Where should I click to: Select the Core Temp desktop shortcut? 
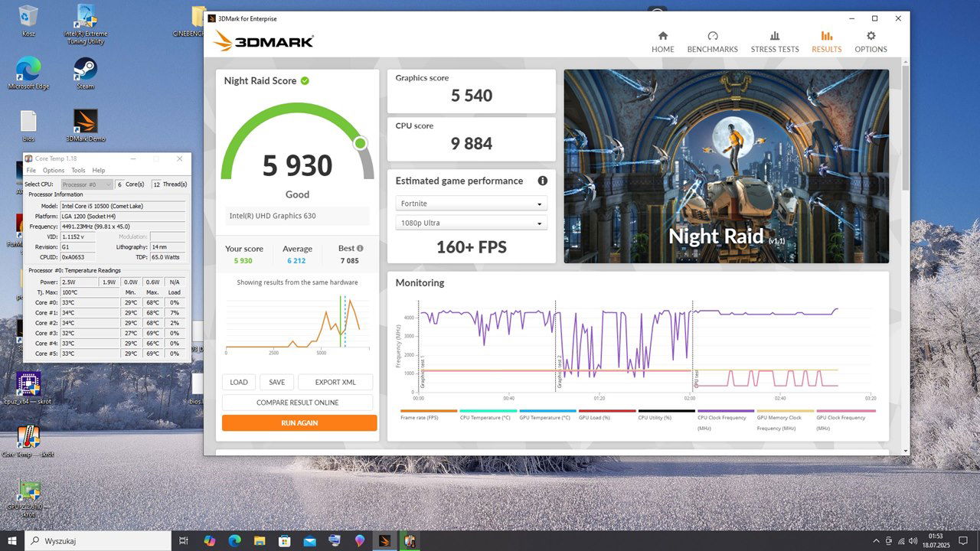coord(28,442)
